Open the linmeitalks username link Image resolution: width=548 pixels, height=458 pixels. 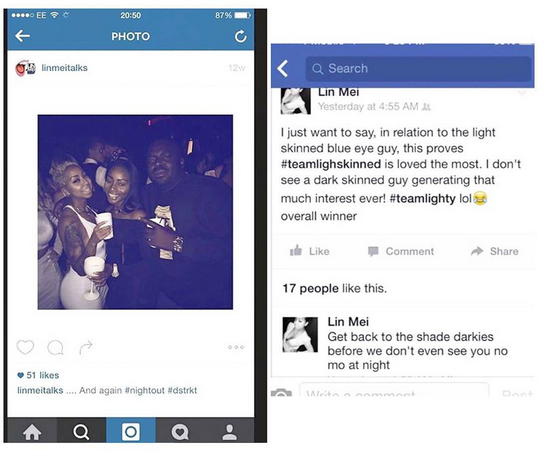64,68
